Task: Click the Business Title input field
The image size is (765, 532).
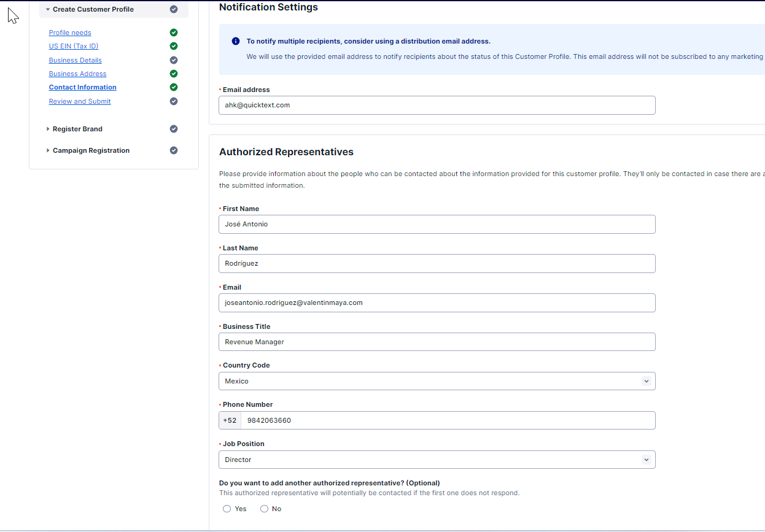Action: tap(437, 342)
